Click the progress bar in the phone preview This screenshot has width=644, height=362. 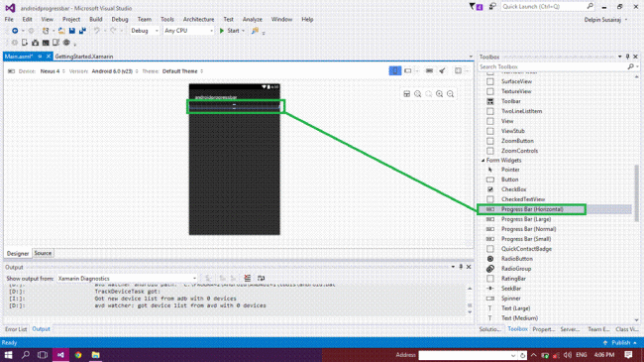235,107
